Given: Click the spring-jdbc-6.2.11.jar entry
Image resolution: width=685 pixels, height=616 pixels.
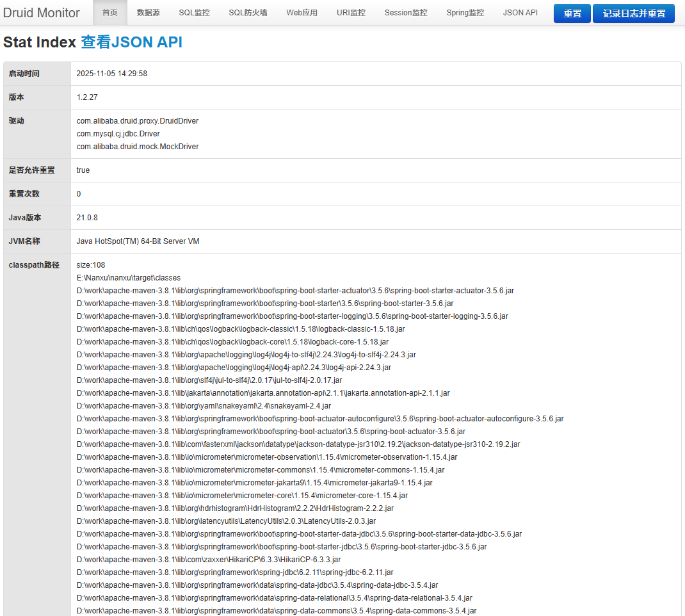Looking at the screenshot, I should (x=234, y=572).
